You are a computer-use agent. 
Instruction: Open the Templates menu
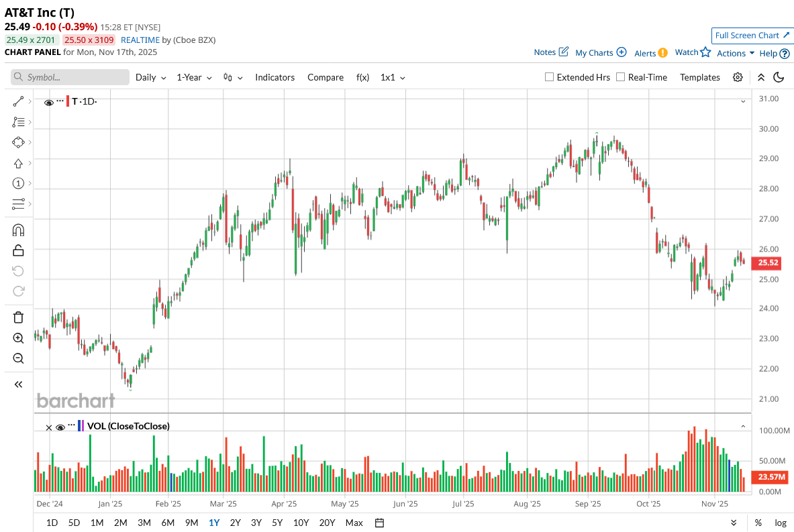click(x=700, y=77)
